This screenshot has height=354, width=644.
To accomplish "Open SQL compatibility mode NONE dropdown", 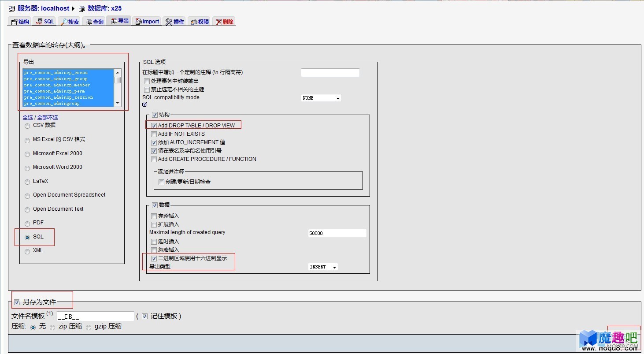I will point(322,98).
